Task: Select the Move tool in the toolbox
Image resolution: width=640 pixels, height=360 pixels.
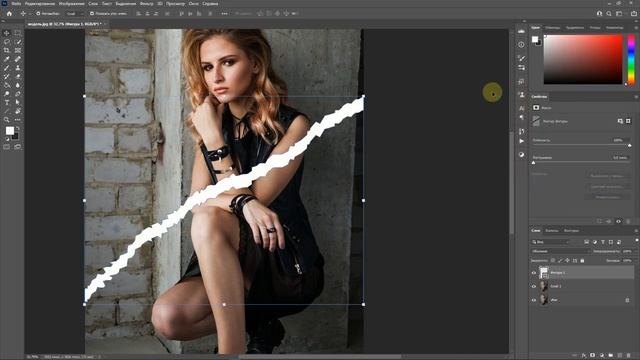Action: coord(7,33)
